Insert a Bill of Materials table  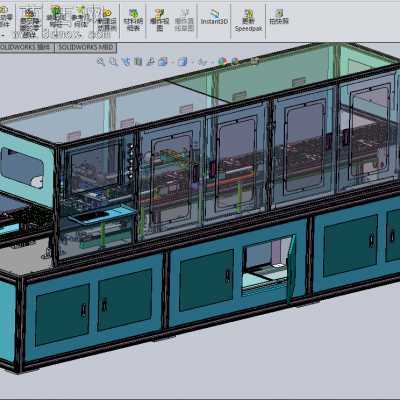tap(133, 20)
